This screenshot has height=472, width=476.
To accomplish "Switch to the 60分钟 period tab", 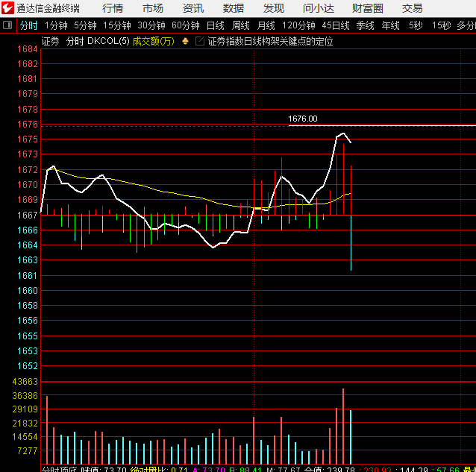I will (x=186, y=25).
